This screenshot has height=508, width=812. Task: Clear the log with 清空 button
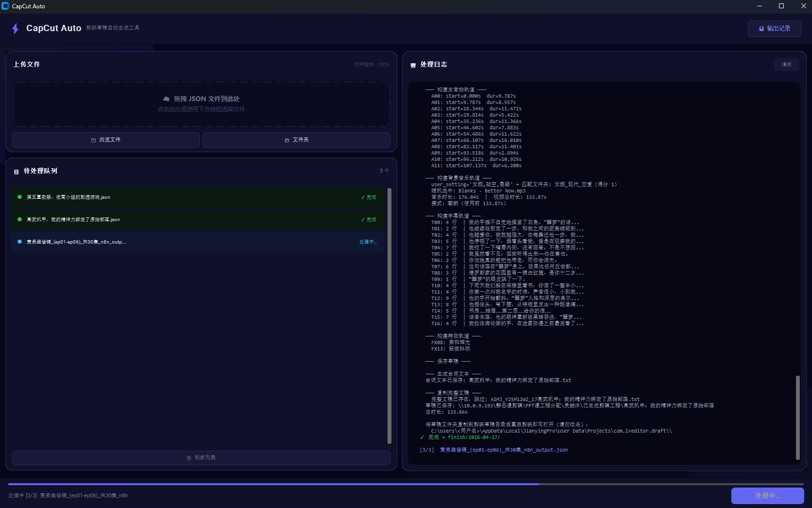click(786, 65)
